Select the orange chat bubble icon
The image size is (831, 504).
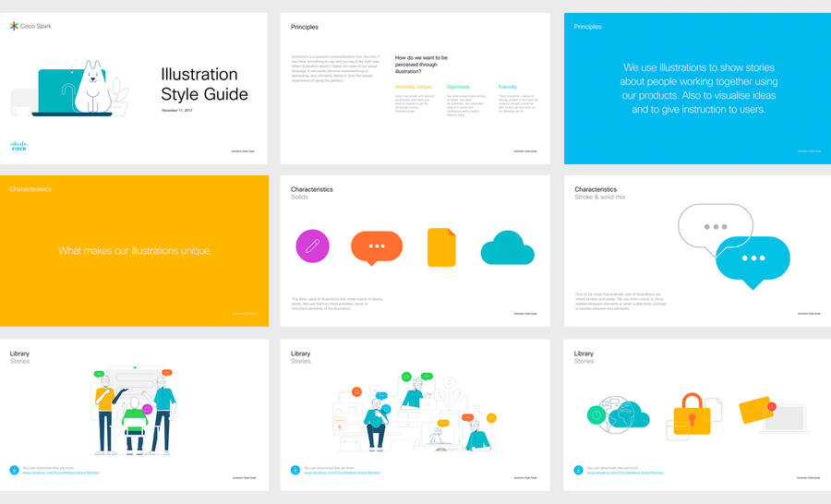tap(377, 246)
